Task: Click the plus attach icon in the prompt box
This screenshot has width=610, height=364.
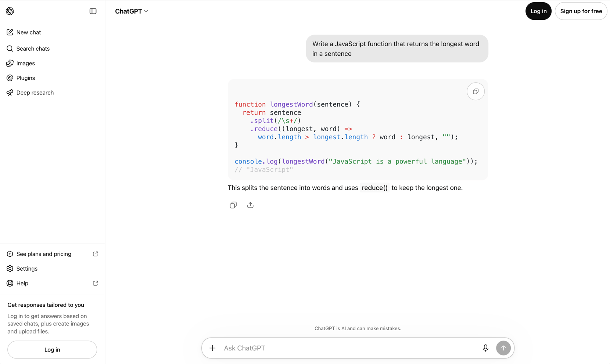Action: tap(212, 348)
